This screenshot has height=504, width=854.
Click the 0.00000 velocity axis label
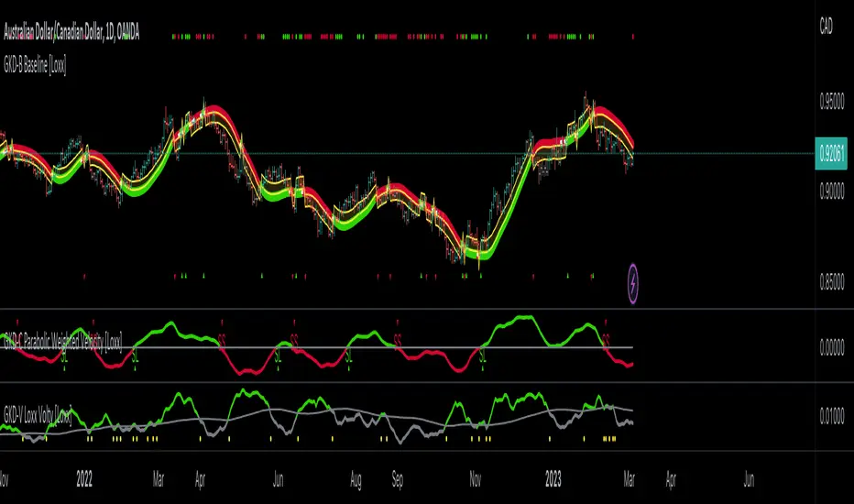(832, 347)
